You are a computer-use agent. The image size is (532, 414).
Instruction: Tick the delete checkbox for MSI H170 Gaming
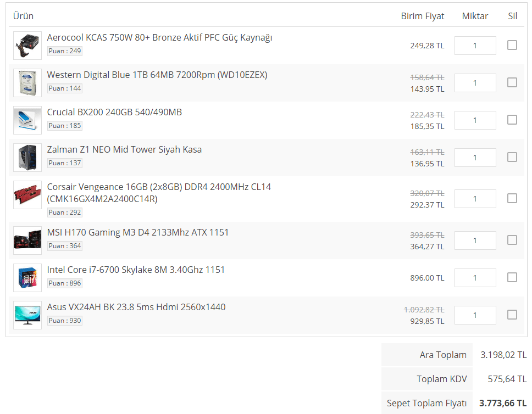coord(512,240)
